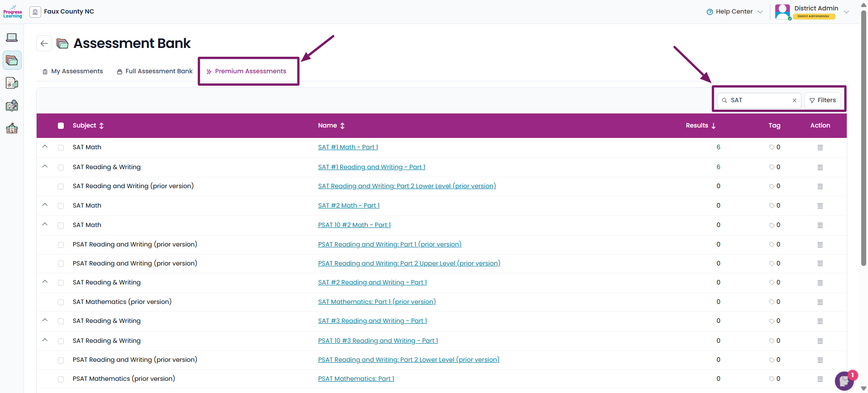Image resolution: width=868 pixels, height=393 pixels.
Task: Sort by Name column arrows
Action: tap(342, 126)
